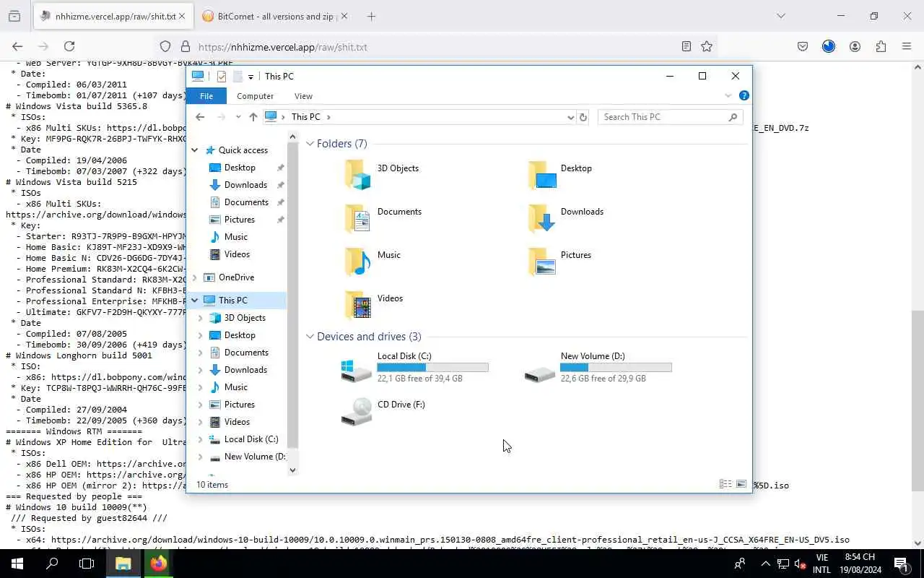Image resolution: width=924 pixels, height=578 pixels.
Task: Open the Firefox extensions puzzle icon
Action: (x=881, y=46)
